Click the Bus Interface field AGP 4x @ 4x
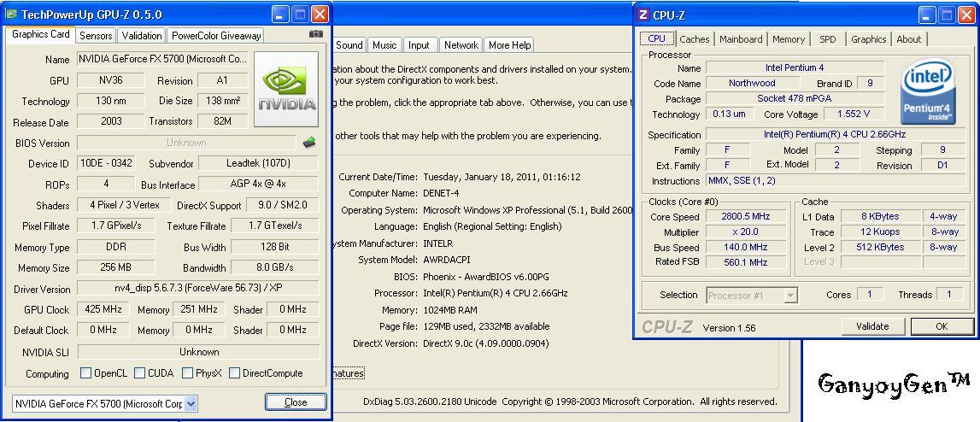 point(258,185)
